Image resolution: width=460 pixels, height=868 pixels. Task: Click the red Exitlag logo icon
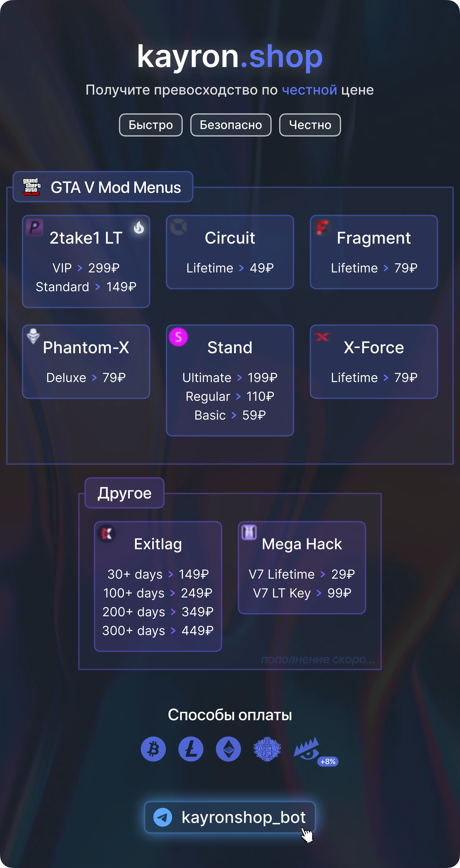coord(106,533)
